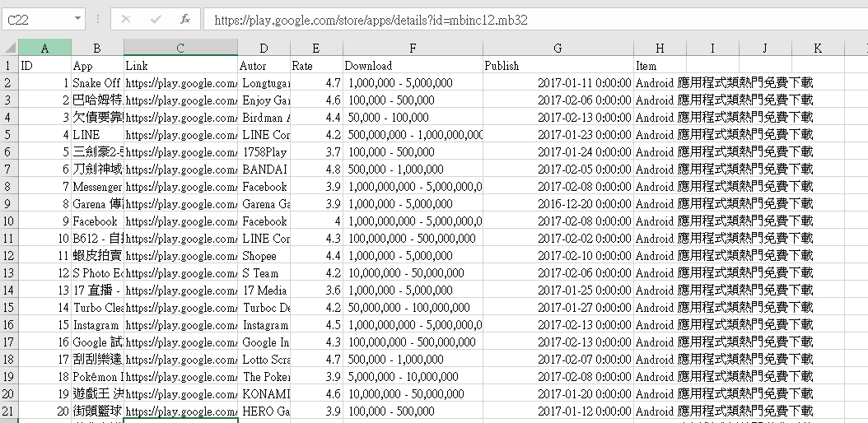The height and width of the screenshot is (423, 868).
Task: Click the 'Autor' header cell
Action: click(x=264, y=66)
